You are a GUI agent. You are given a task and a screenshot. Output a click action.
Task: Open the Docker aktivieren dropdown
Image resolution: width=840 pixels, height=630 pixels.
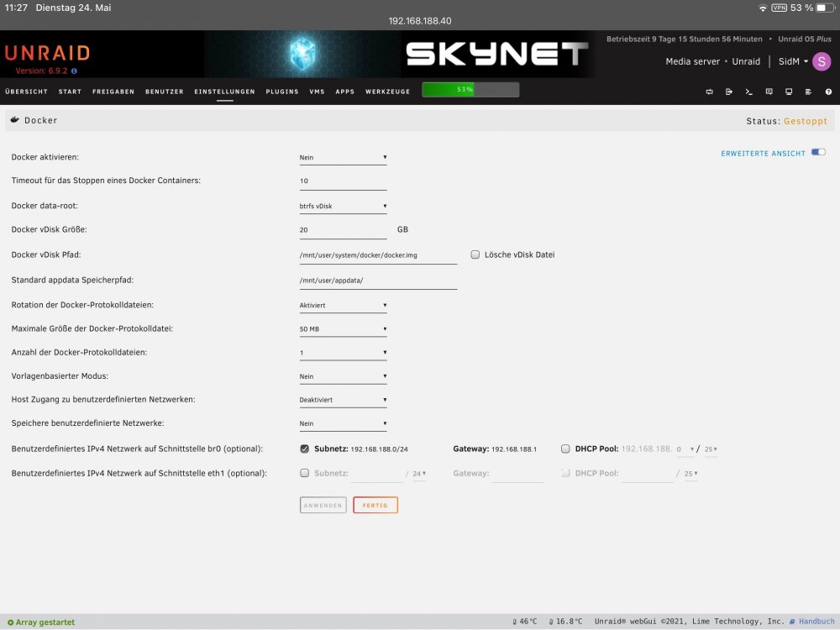point(343,158)
